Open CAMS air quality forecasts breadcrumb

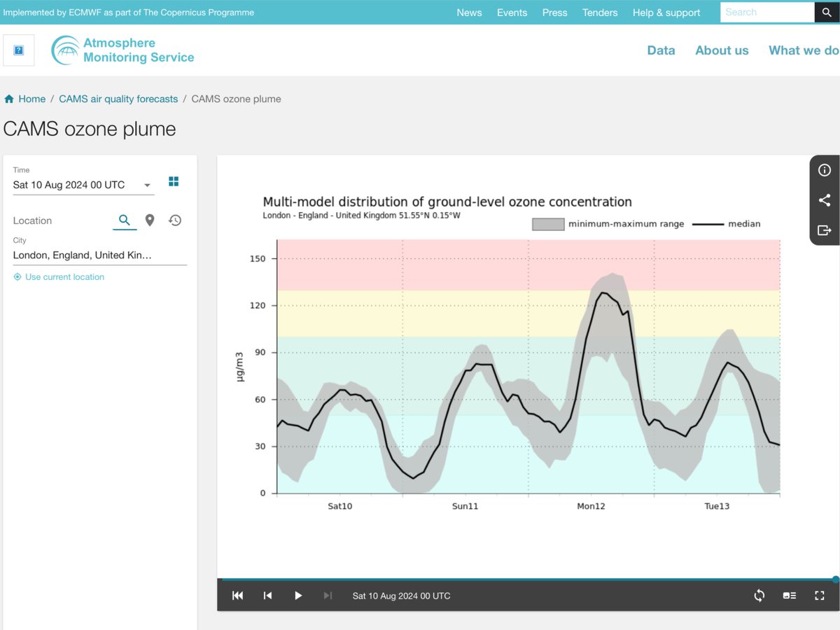click(x=118, y=99)
